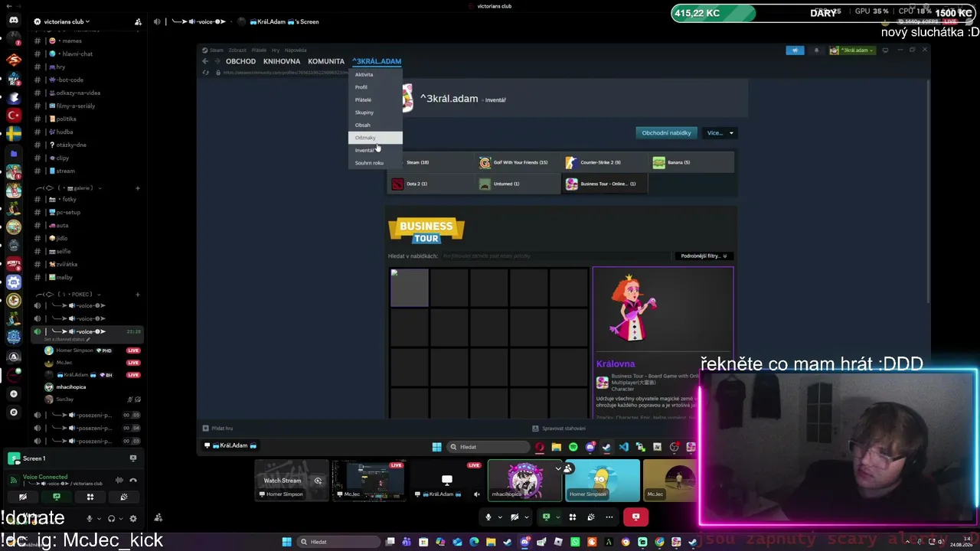This screenshot has height=551, width=980.
Task: Toggle camera in bottom call controls
Action: (x=514, y=517)
